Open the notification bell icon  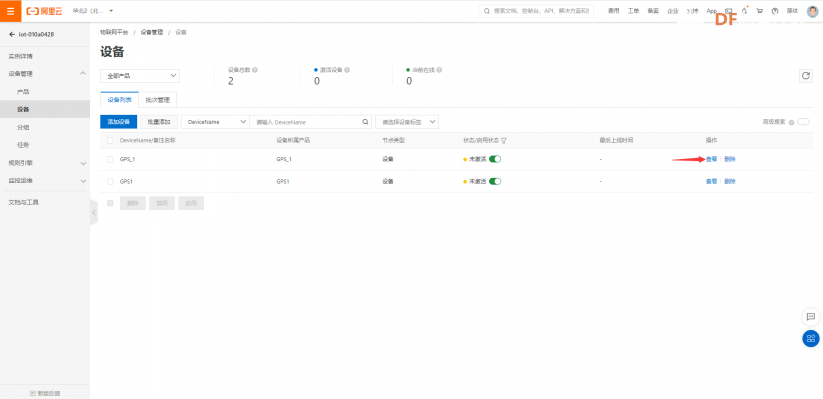[x=744, y=11]
